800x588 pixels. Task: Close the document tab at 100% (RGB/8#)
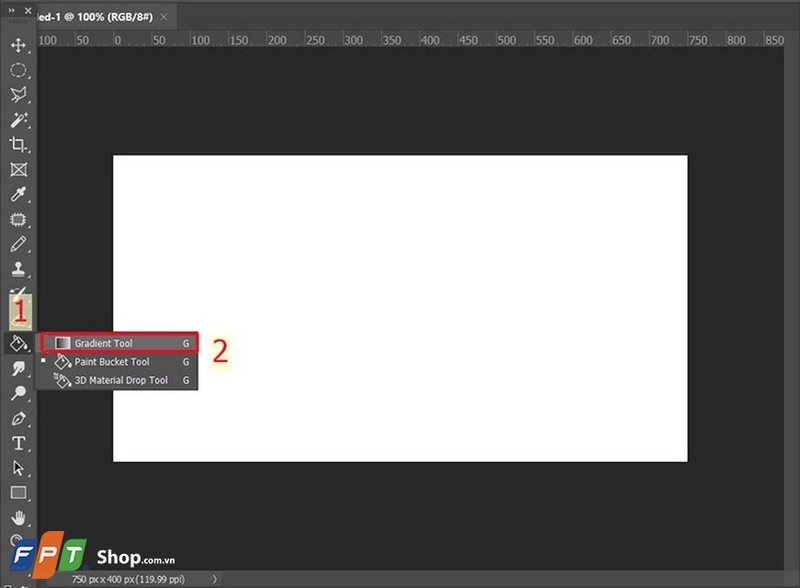(x=164, y=17)
